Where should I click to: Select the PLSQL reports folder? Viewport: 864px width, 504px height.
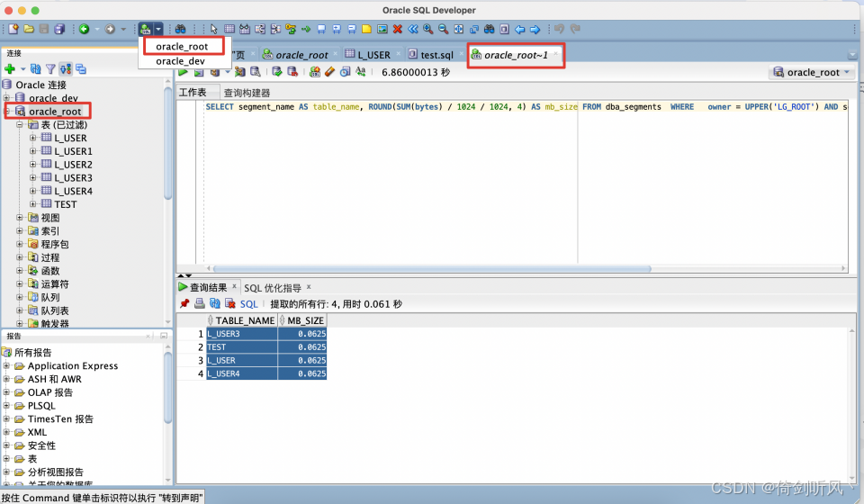(41, 405)
